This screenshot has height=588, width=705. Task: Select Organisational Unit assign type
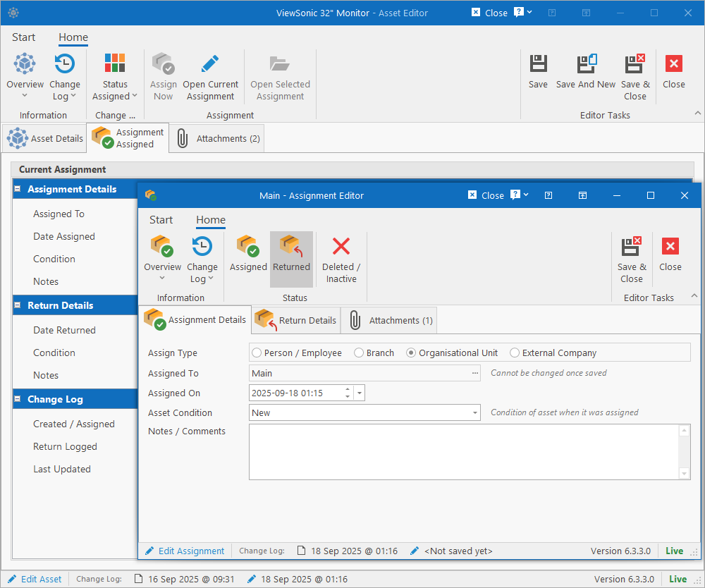click(x=453, y=353)
